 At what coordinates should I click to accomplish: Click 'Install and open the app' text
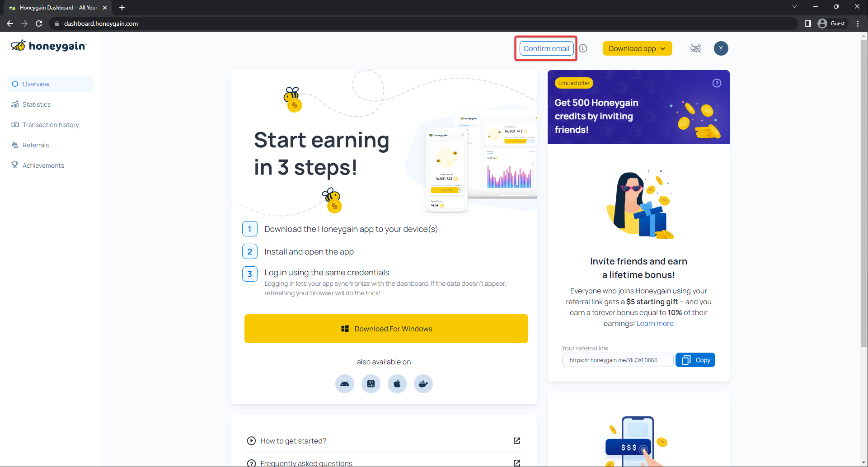point(309,252)
